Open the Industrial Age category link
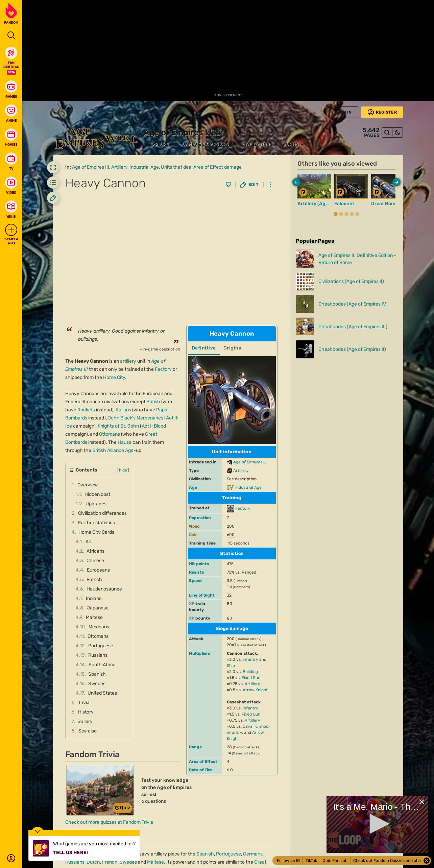 coord(144,167)
